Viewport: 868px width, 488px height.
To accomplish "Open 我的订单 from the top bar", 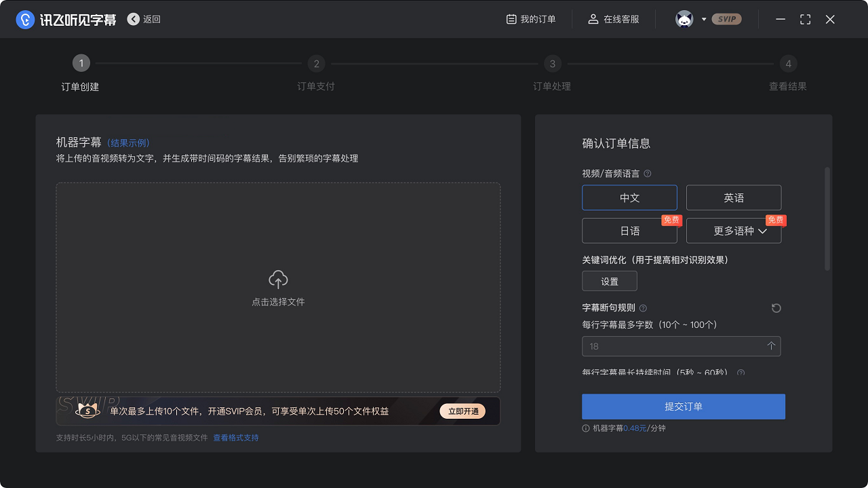I will (532, 19).
